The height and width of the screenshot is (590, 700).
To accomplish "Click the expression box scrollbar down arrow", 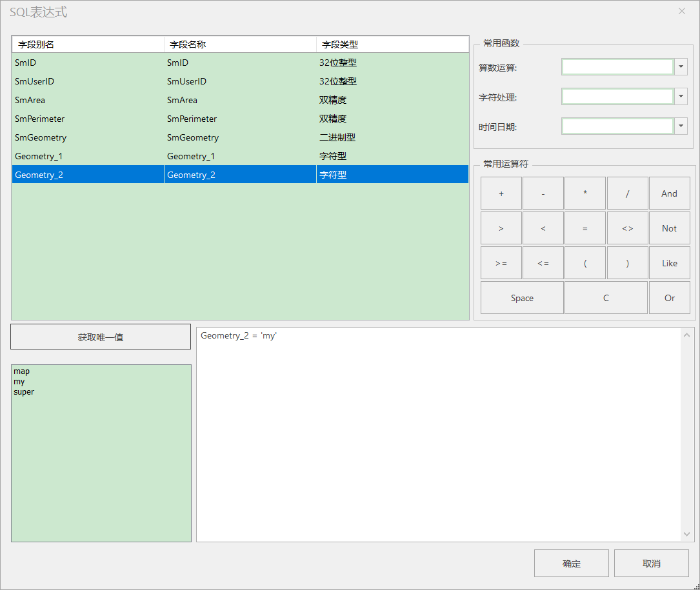I will click(686, 534).
